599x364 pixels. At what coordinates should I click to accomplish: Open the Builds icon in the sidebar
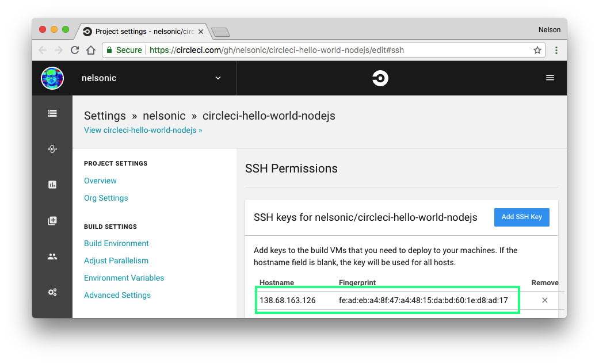[x=52, y=113]
